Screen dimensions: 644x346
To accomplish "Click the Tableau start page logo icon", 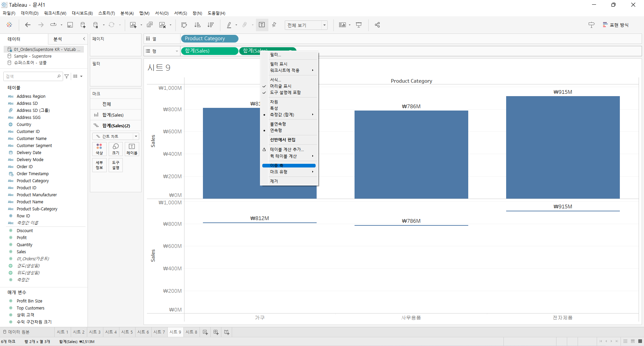I will pos(9,25).
